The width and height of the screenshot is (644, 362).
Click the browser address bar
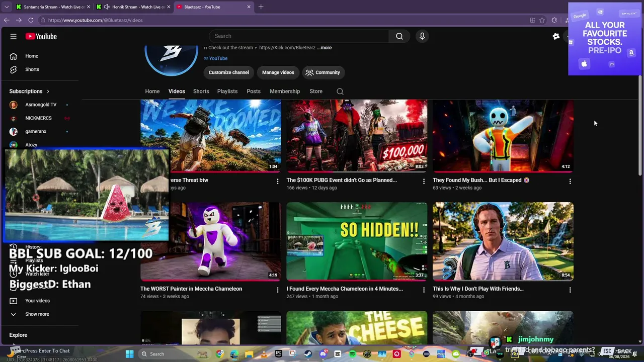click(282, 20)
